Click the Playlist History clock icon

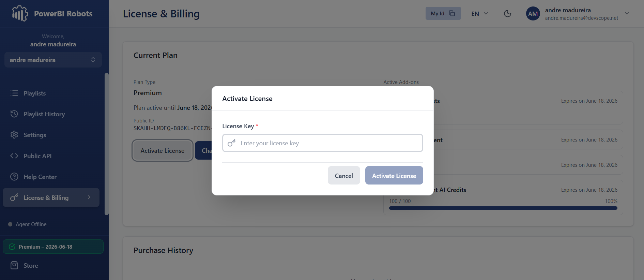14,114
